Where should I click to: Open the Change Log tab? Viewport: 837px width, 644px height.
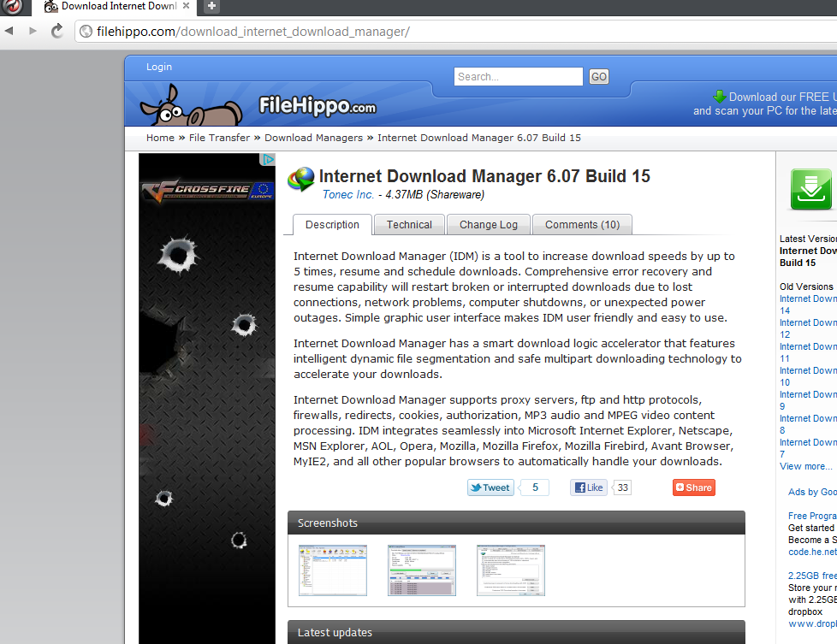[x=489, y=225]
